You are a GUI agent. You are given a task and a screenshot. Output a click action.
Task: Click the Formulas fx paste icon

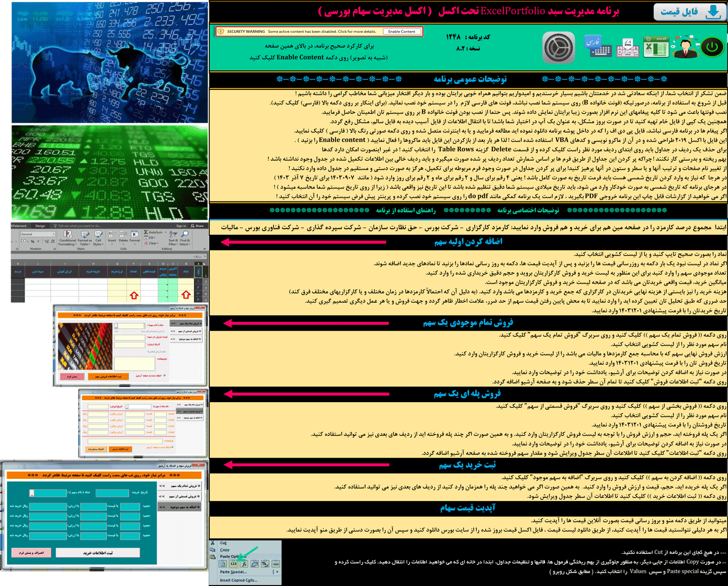click(x=244, y=564)
